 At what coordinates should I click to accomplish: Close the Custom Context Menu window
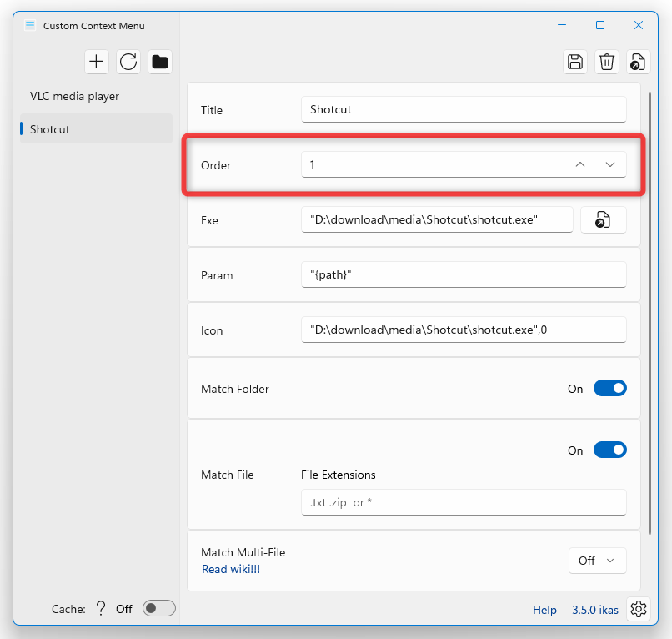click(639, 25)
